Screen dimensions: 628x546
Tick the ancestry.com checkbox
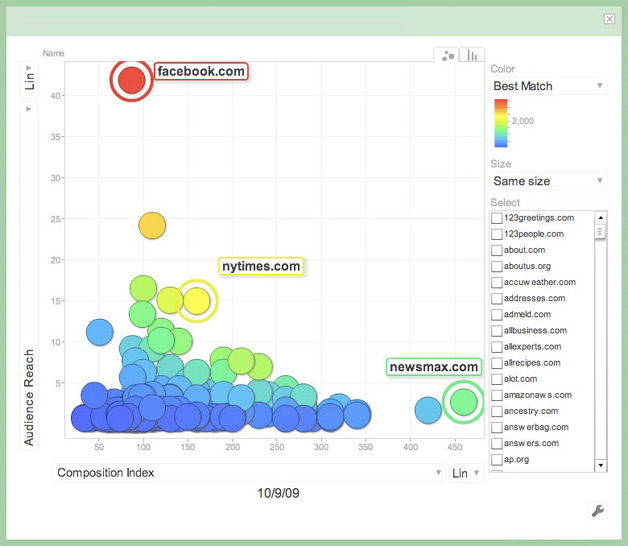[497, 410]
